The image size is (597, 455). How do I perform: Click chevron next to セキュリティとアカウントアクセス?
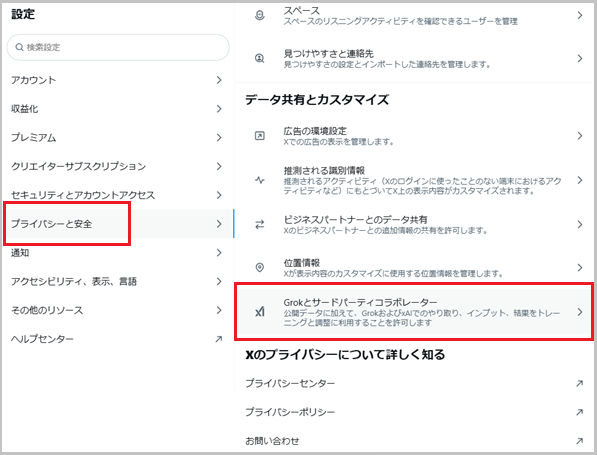pos(219,195)
